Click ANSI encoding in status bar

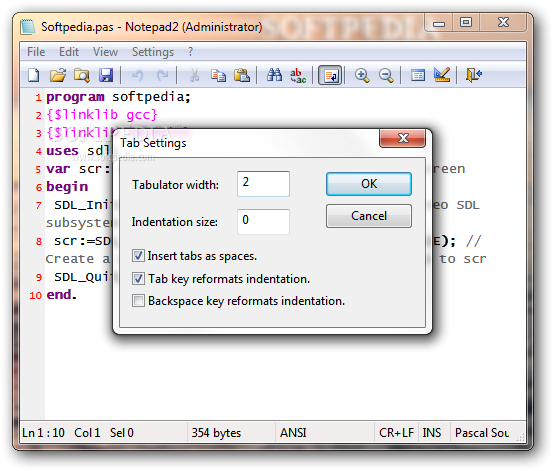pyautogui.click(x=293, y=432)
